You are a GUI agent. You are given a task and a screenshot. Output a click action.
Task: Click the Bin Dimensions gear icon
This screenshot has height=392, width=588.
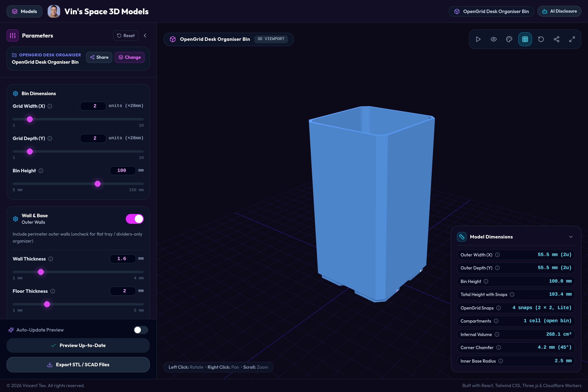coord(16,94)
